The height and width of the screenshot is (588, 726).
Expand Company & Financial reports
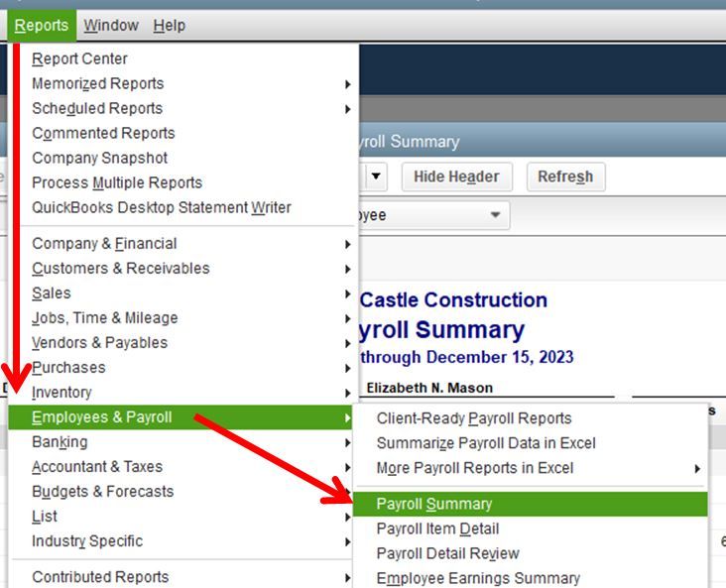pyautogui.click(x=182, y=244)
